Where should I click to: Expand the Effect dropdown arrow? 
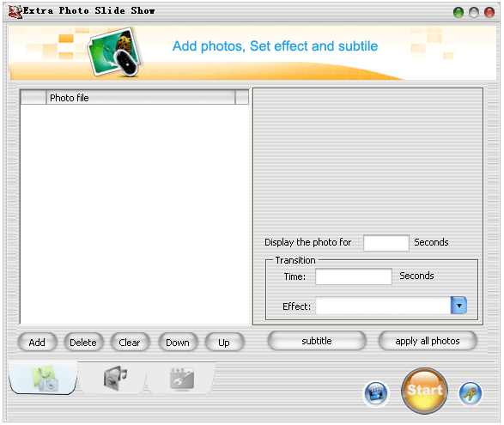coord(459,306)
